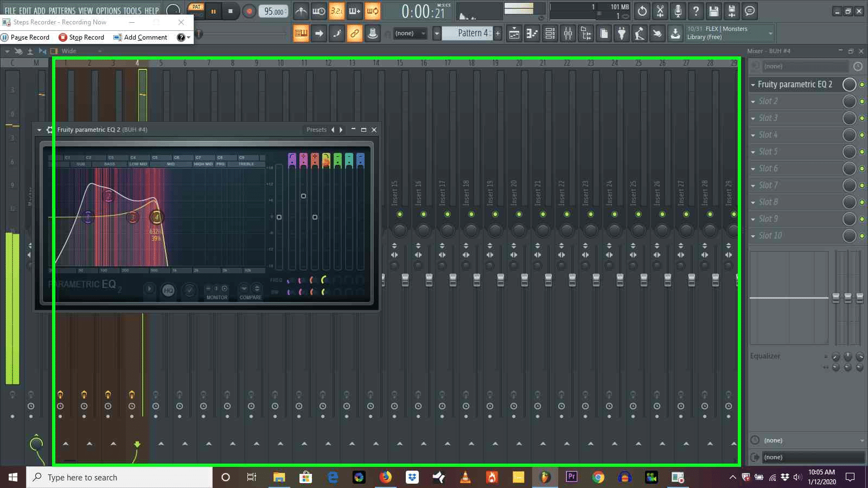
Task: Click the Insert 20 volume fader
Action: click(x=525, y=280)
